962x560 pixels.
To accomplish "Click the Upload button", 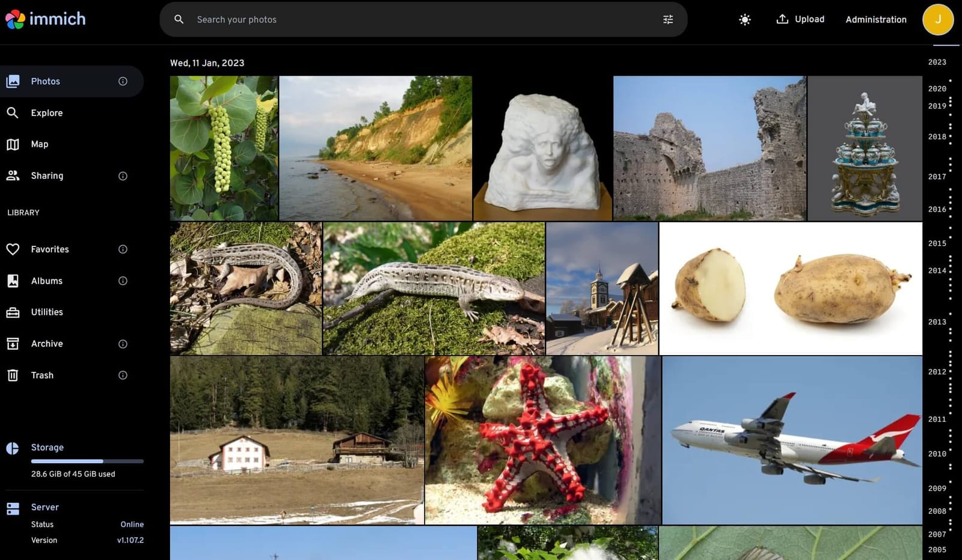I will point(800,19).
